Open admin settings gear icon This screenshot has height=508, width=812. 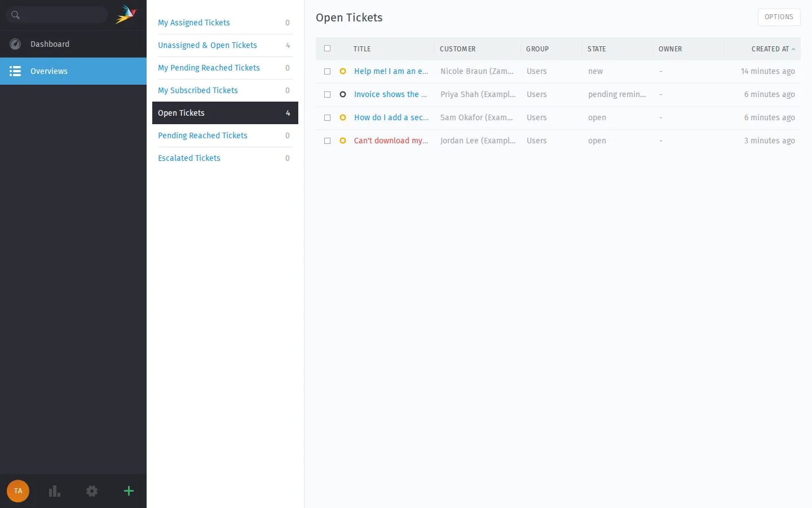[92, 491]
